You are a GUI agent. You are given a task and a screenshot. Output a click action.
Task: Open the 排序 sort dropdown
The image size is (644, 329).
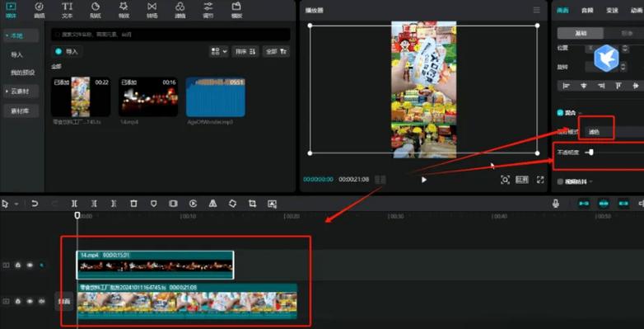[245, 51]
